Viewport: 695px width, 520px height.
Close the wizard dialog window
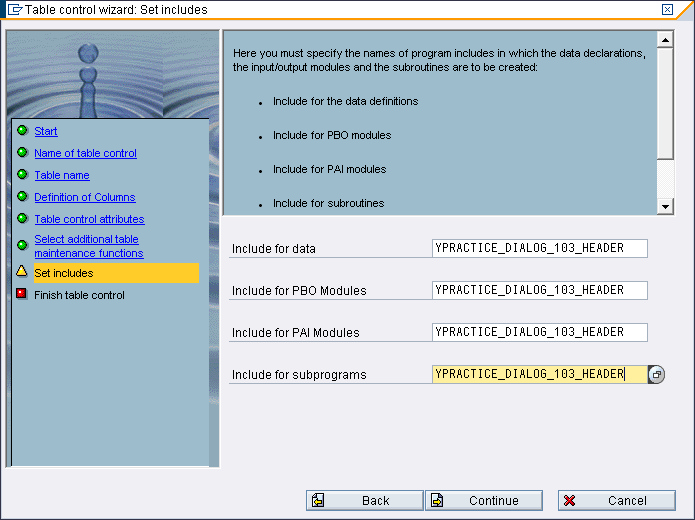668,9
